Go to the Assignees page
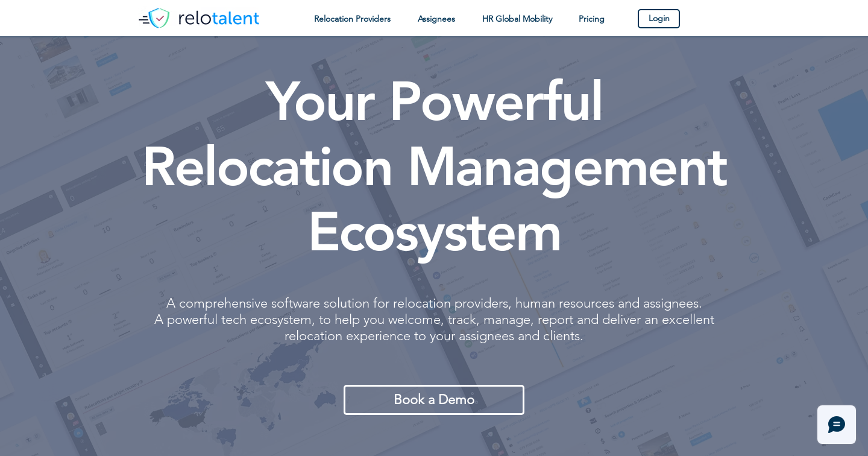This screenshot has height=456, width=868. pyautogui.click(x=436, y=19)
